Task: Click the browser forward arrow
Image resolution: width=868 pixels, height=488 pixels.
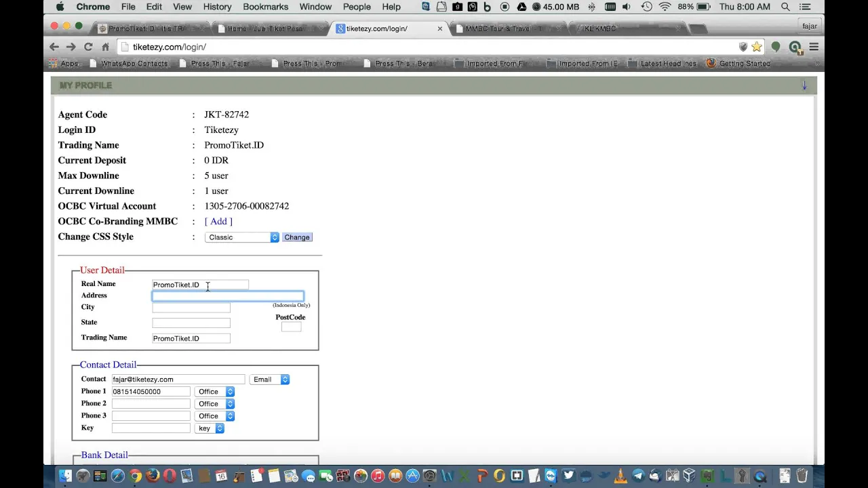Action: click(71, 47)
